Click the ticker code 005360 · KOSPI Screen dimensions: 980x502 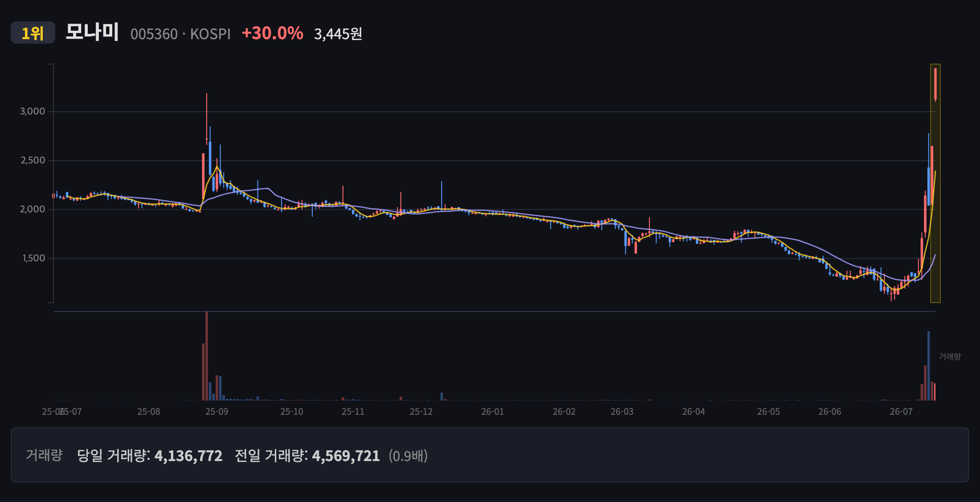coord(180,34)
